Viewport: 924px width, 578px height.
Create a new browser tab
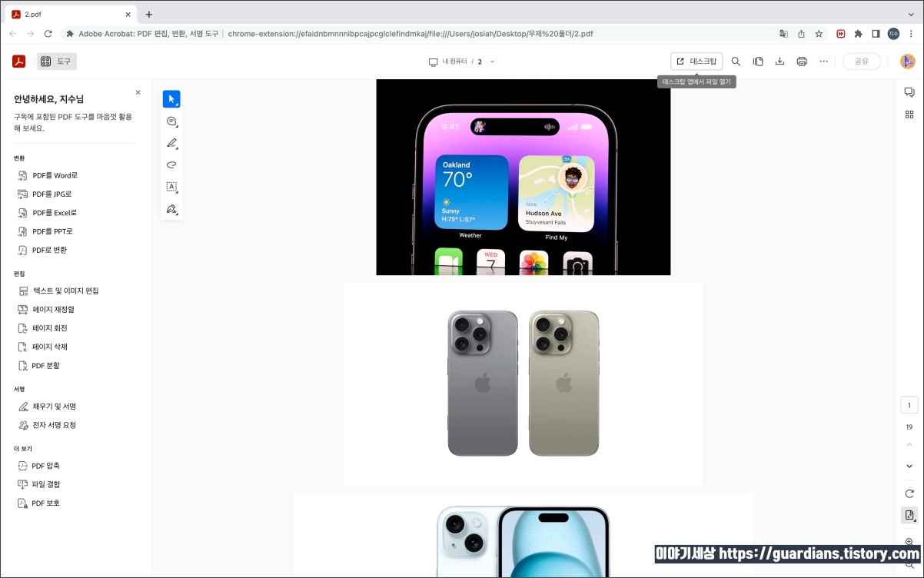149,14
